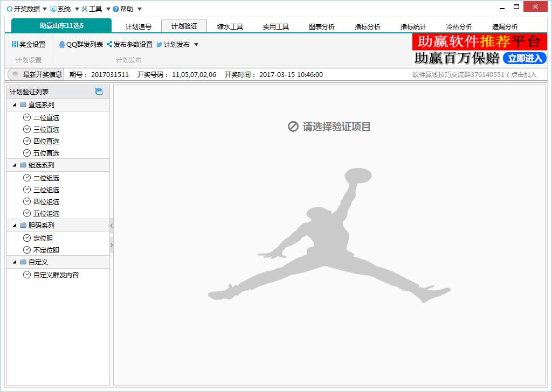Click the 系统 monitor icon in menu bar
The image size is (552, 392).
53,9
